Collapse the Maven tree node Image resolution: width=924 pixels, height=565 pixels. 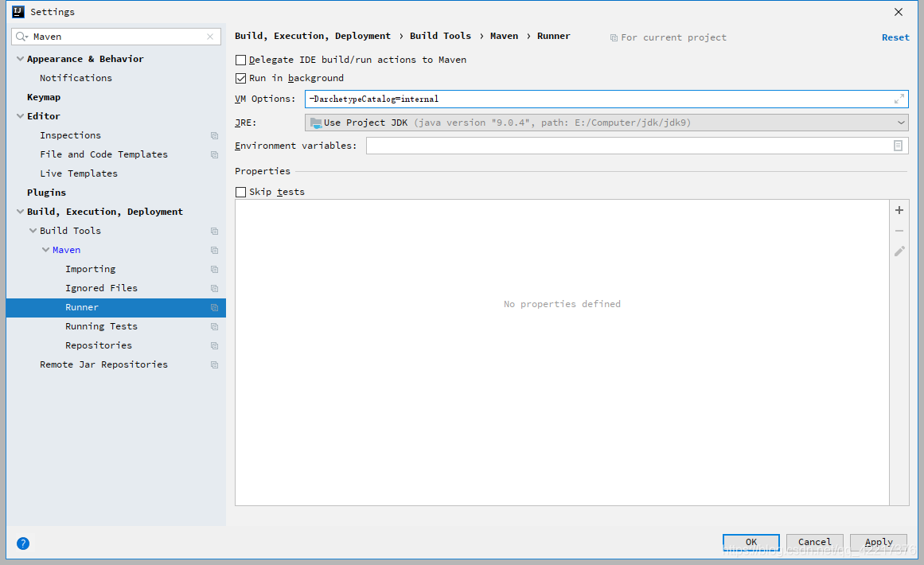(x=46, y=250)
